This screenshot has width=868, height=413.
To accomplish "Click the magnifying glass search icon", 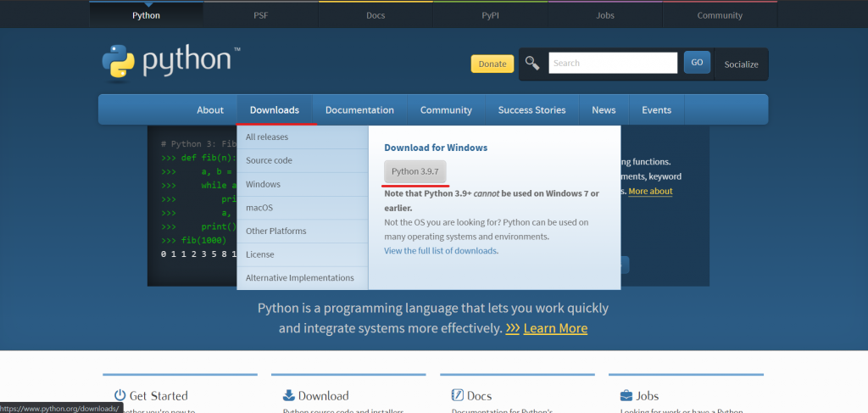I will [x=532, y=63].
